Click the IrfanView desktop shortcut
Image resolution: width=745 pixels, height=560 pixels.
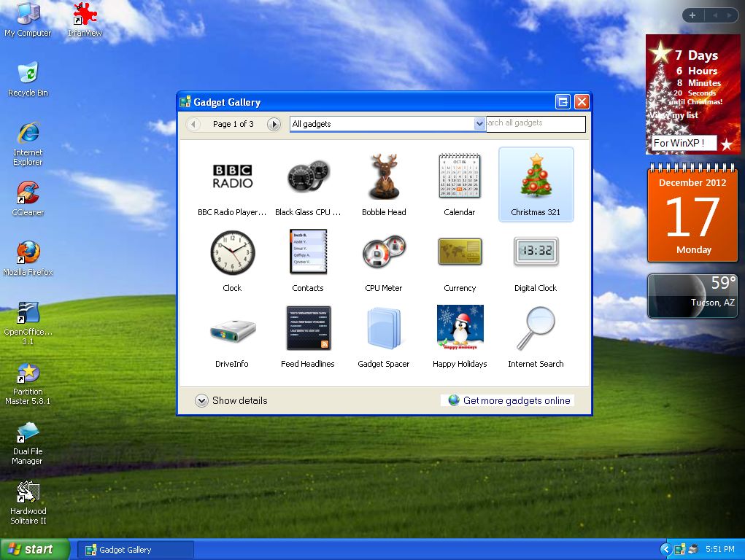(85, 20)
